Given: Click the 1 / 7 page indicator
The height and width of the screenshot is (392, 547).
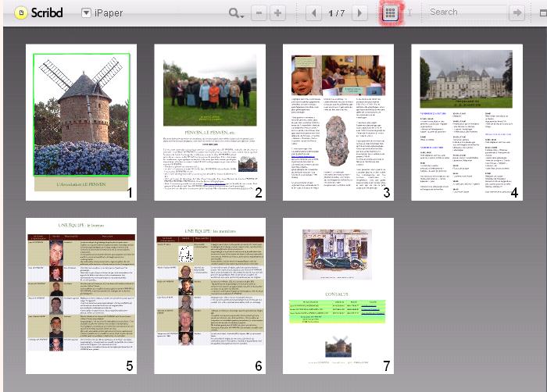Looking at the screenshot, I should (x=336, y=12).
